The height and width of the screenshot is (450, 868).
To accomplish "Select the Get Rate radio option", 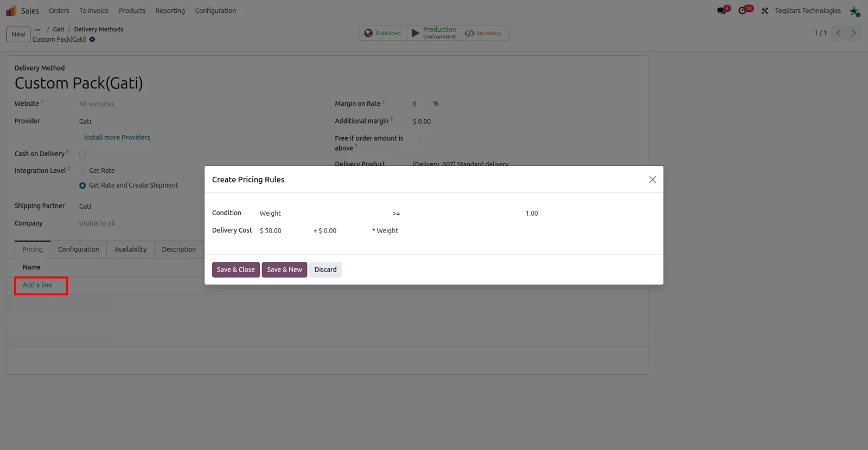I will click(x=82, y=171).
